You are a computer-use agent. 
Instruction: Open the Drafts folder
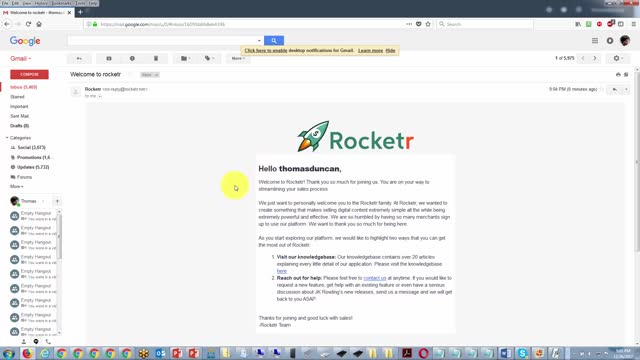pyautogui.click(x=19, y=126)
